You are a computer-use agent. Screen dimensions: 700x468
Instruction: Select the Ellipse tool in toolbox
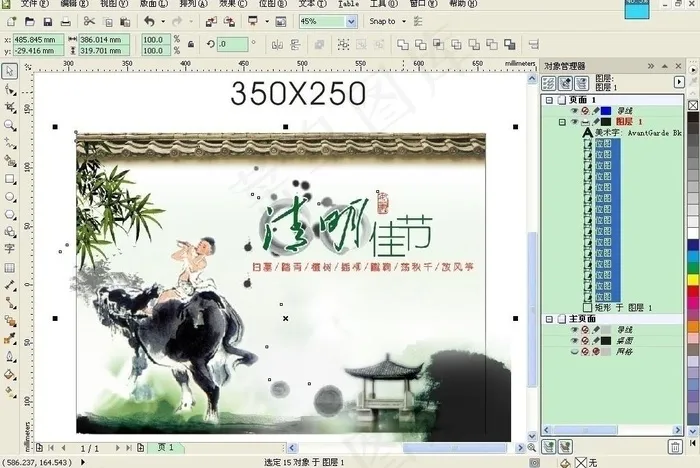point(9,196)
